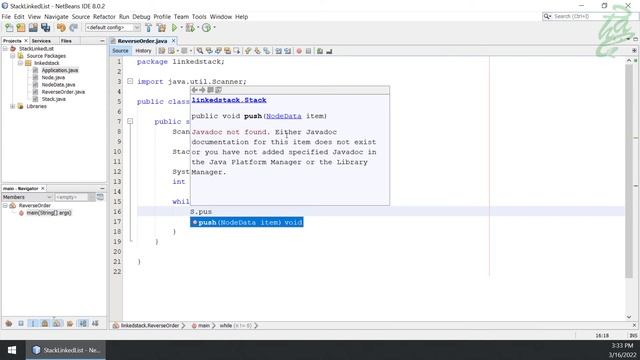
Task: Toggle Rectangular Selection in editor toolbar
Action: (x=237, y=51)
